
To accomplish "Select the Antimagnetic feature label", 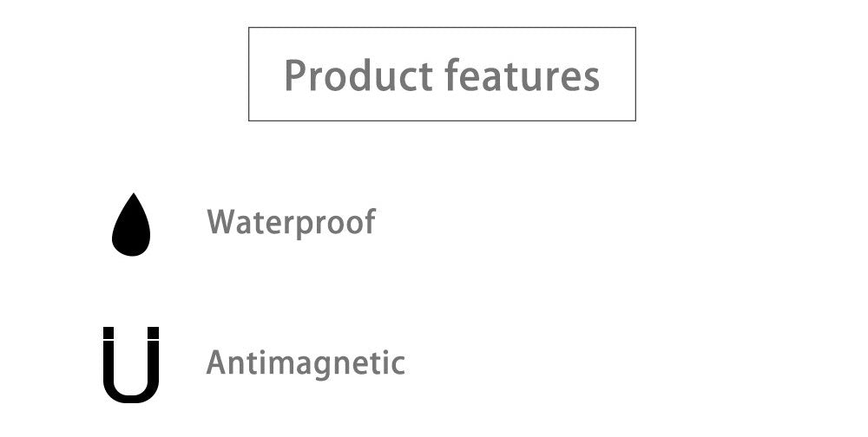I will click(x=306, y=363).
